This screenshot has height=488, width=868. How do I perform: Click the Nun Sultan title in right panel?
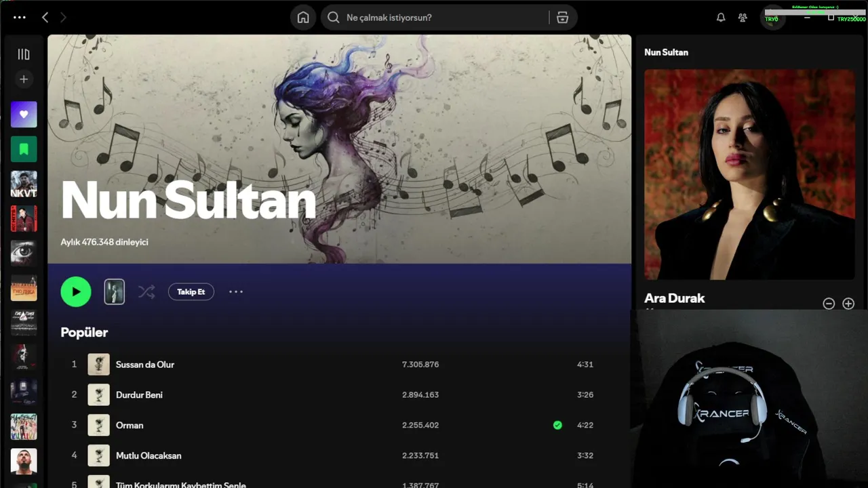coord(666,52)
